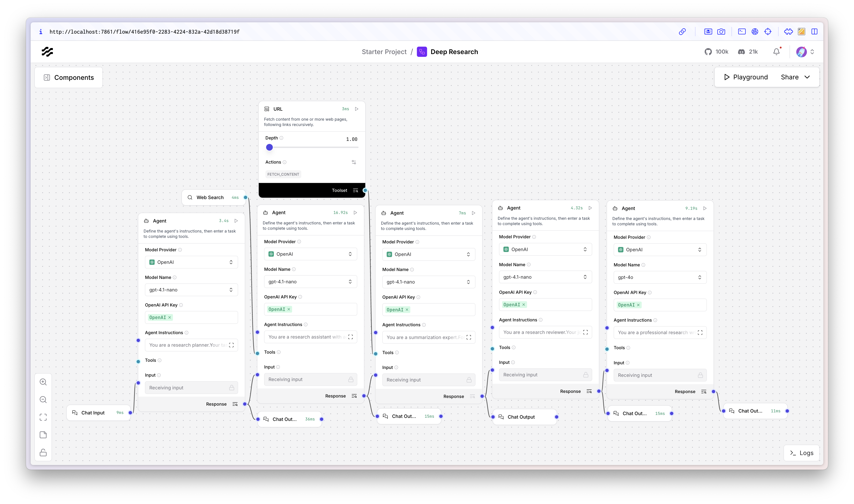Open first agent's Model Provider dropdown
The height and width of the screenshot is (504, 854).
191,262
